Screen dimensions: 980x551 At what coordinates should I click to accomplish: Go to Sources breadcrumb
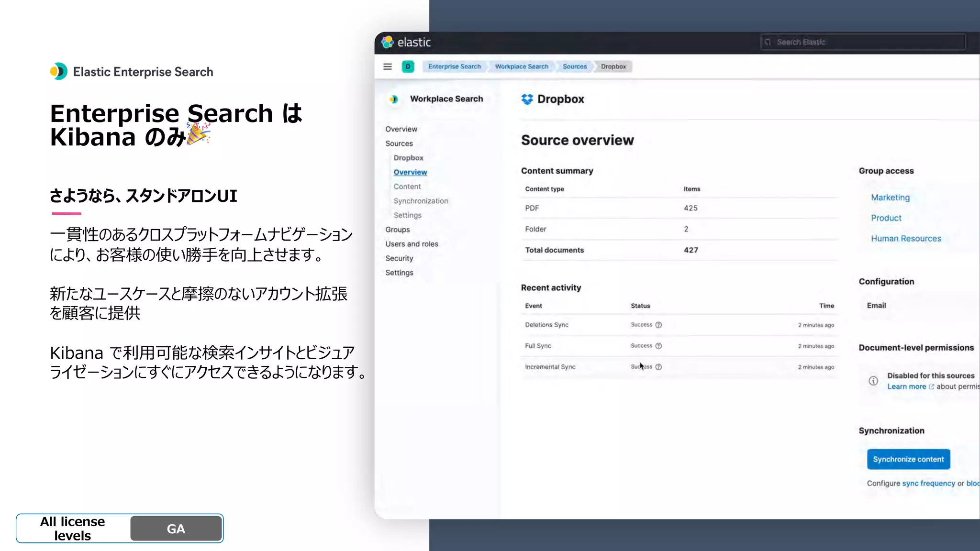[574, 66]
